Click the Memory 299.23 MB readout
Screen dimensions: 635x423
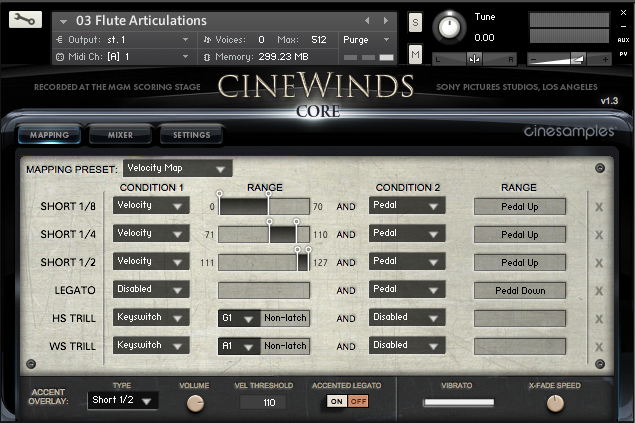pyautogui.click(x=283, y=57)
